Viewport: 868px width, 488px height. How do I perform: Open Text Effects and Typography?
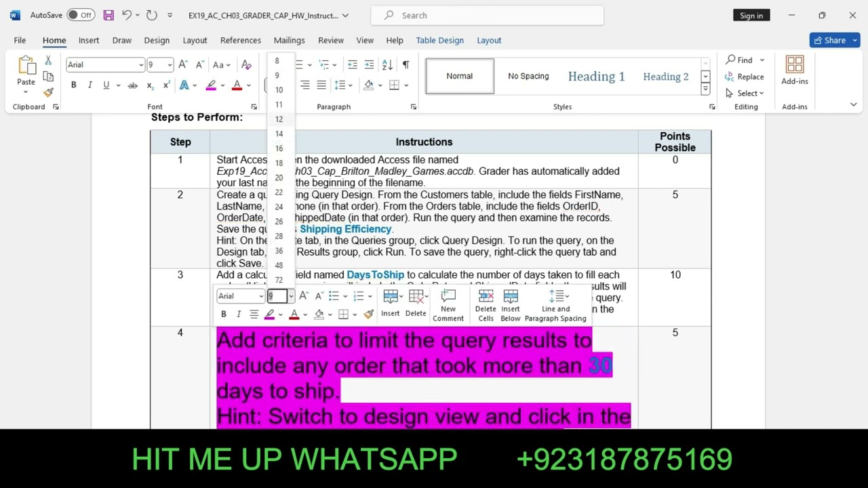[x=184, y=85]
